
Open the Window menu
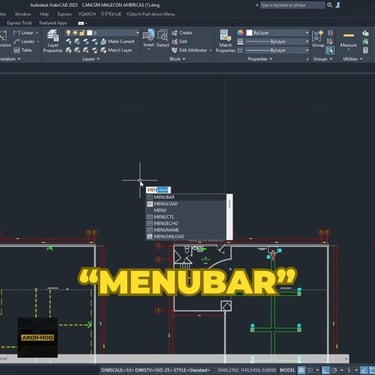[23, 14]
